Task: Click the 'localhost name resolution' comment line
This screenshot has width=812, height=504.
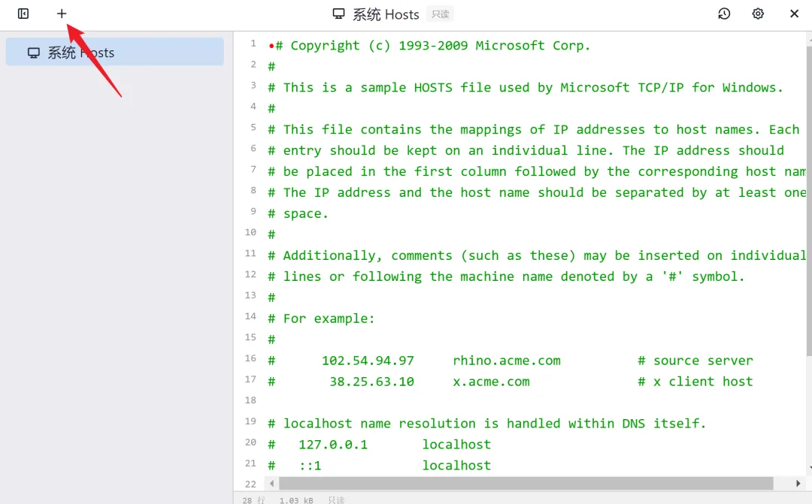Action: coord(486,424)
